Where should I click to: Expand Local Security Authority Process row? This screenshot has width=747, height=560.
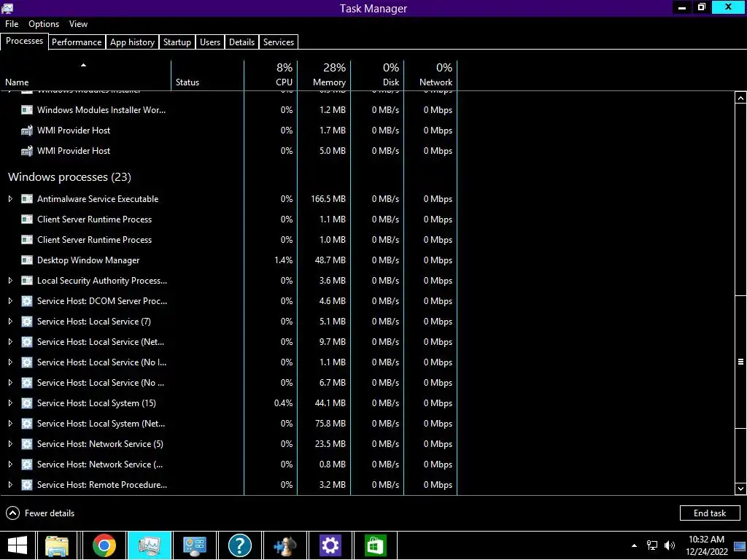[10, 281]
